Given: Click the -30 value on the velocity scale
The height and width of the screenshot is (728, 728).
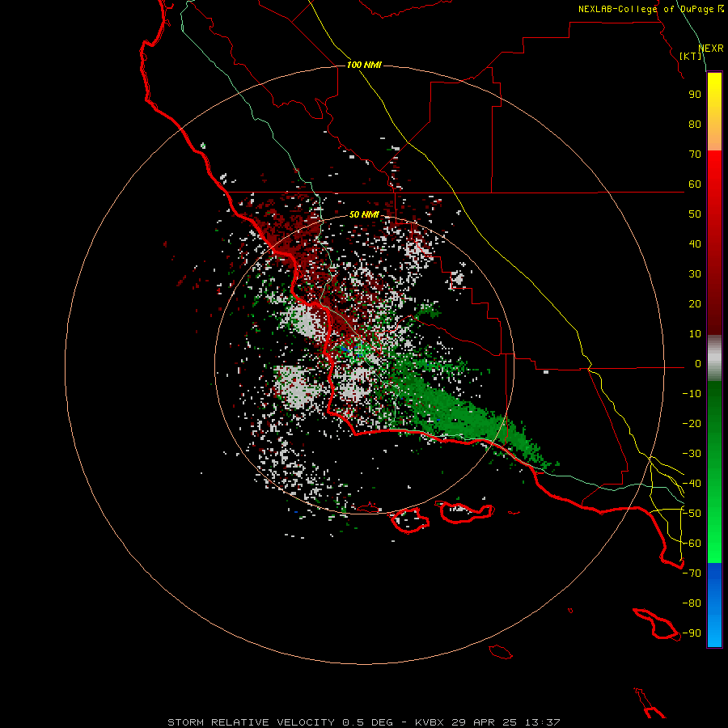Looking at the screenshot, I should 692,454.
